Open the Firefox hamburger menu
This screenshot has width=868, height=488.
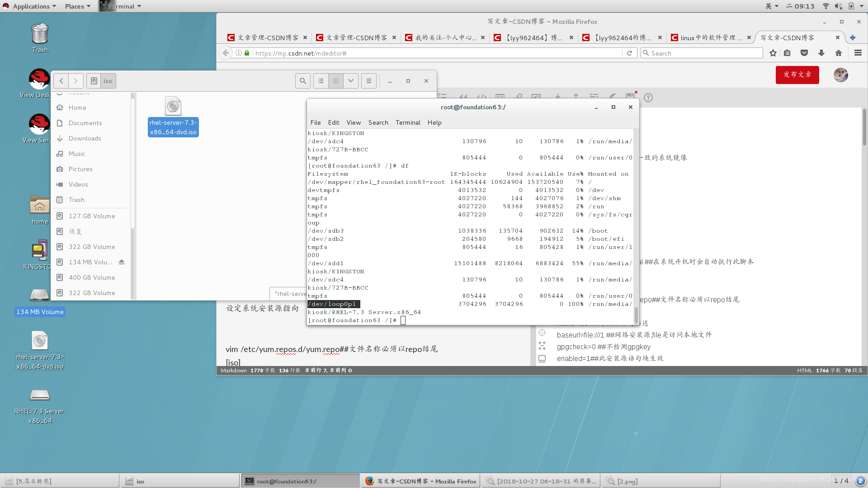858,53
